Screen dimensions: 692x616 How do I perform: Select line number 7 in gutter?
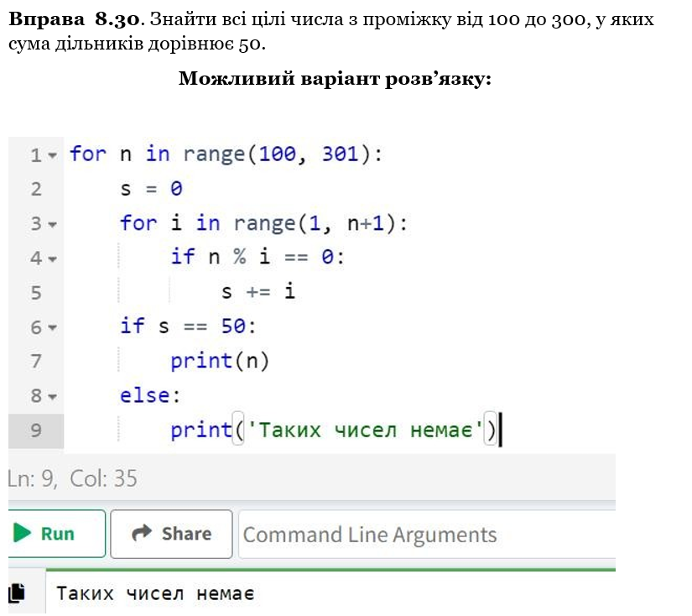36,361
